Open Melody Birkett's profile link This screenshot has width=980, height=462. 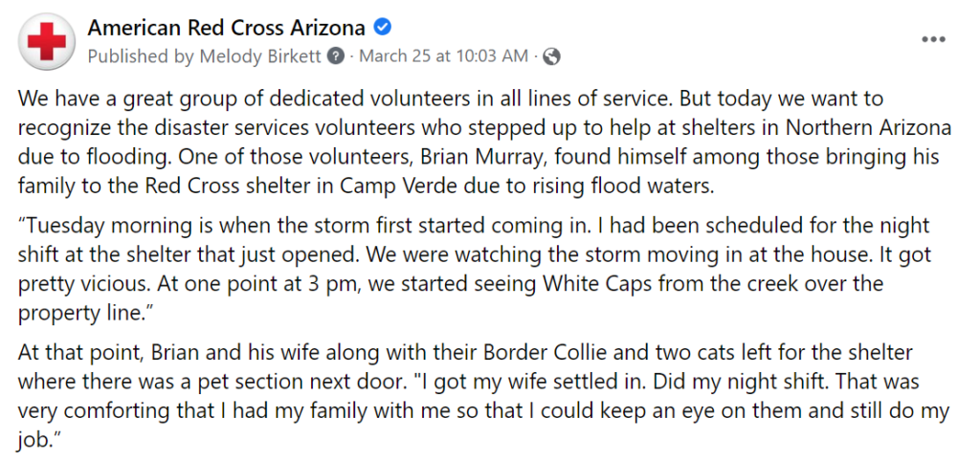[x=260, y=56]
